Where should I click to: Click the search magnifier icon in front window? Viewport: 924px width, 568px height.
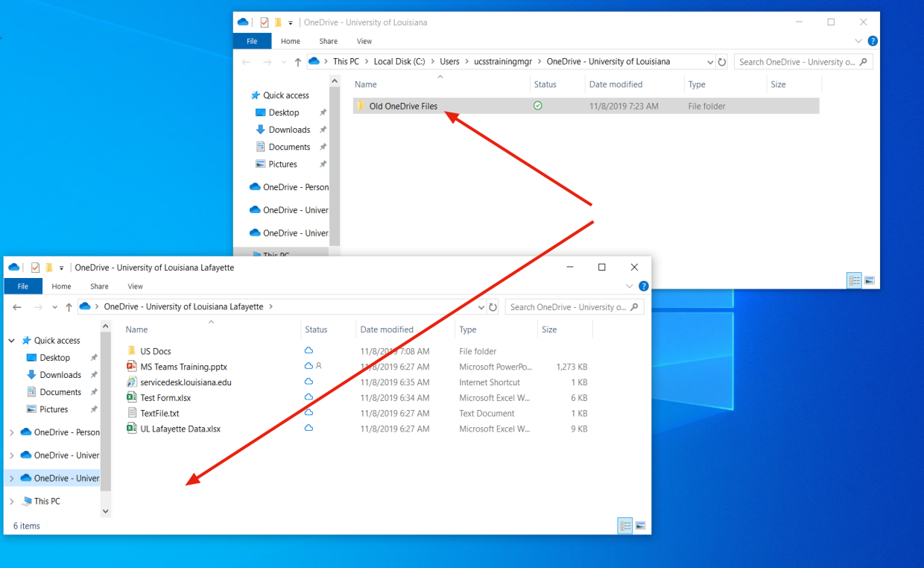click(x=636, y=307)
